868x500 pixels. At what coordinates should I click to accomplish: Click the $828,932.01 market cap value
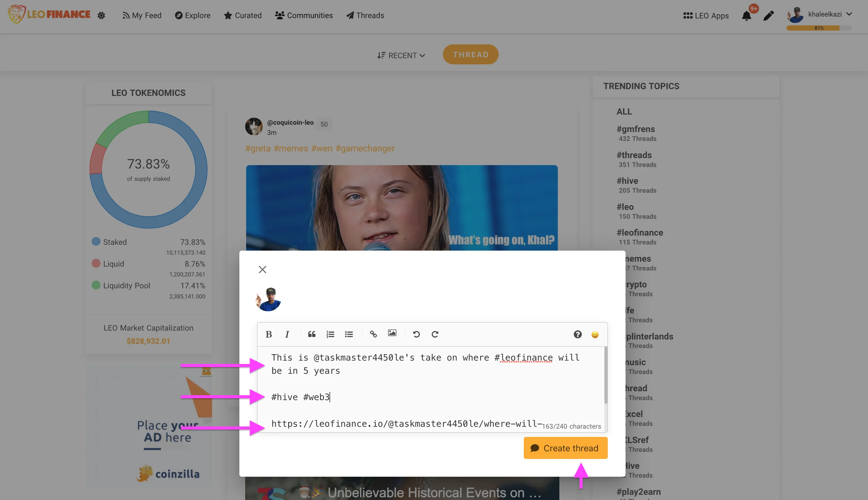148,341
